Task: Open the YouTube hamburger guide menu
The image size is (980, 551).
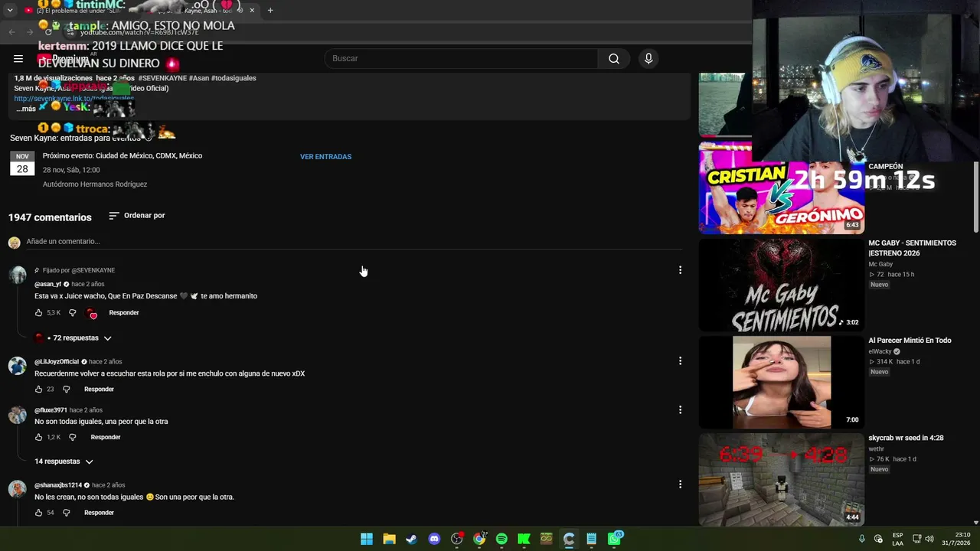Action: tap(18, 58)
